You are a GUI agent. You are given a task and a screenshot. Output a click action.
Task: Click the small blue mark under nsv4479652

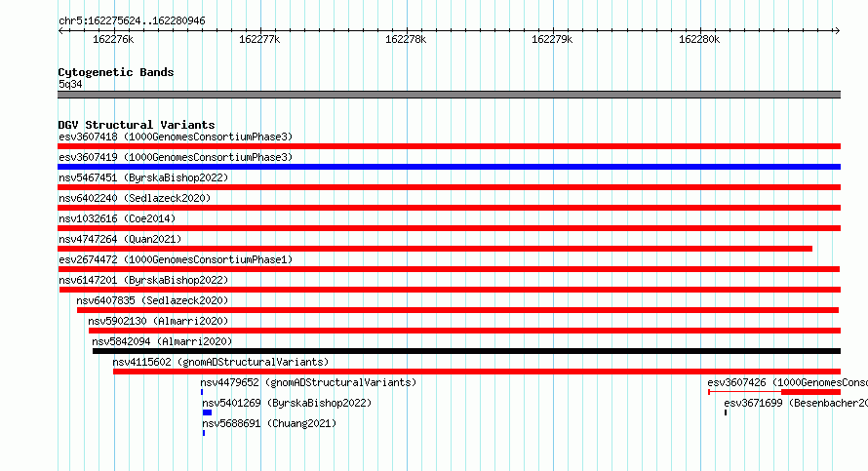tap(202, 392)
